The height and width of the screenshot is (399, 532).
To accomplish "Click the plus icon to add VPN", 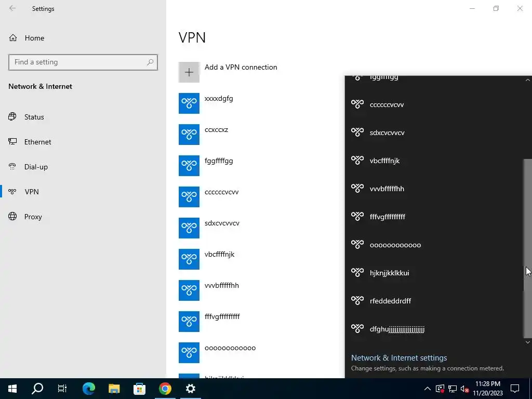I will 189,72.
